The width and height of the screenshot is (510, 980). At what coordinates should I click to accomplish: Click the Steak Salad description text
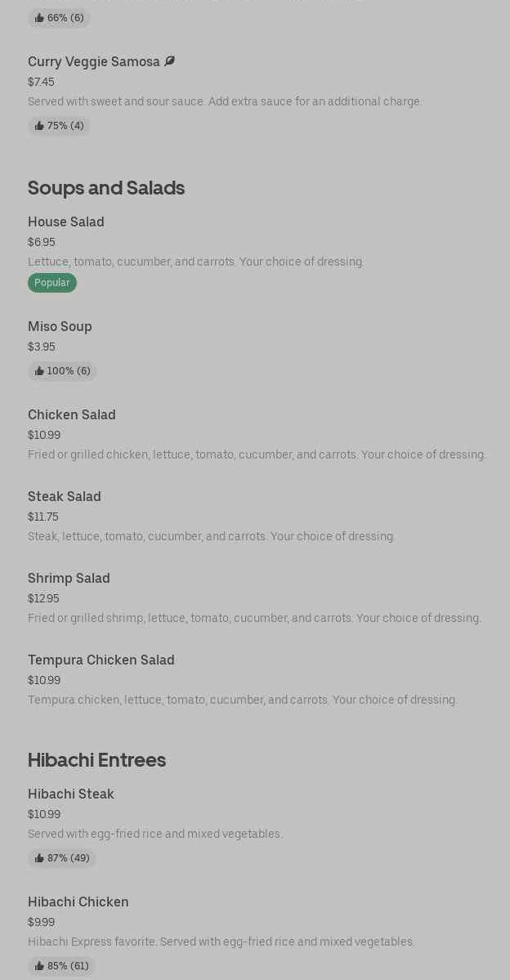(212, 536)
